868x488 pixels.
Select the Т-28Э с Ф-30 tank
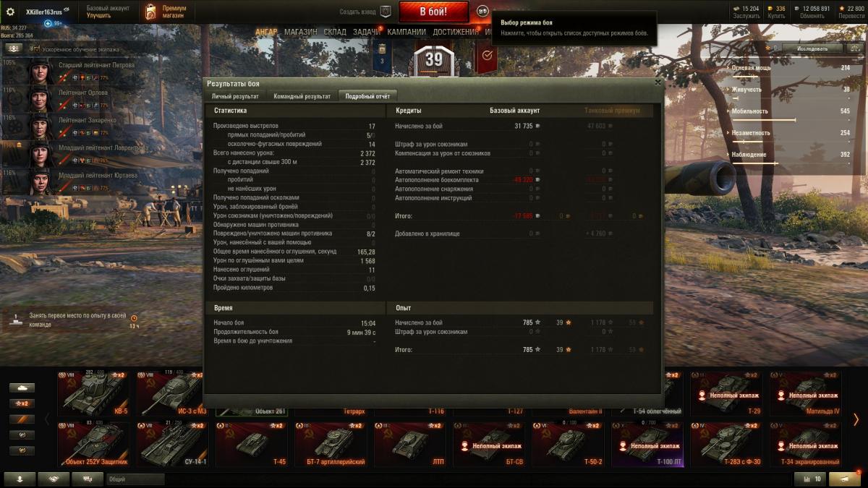(x=726, y=443)
